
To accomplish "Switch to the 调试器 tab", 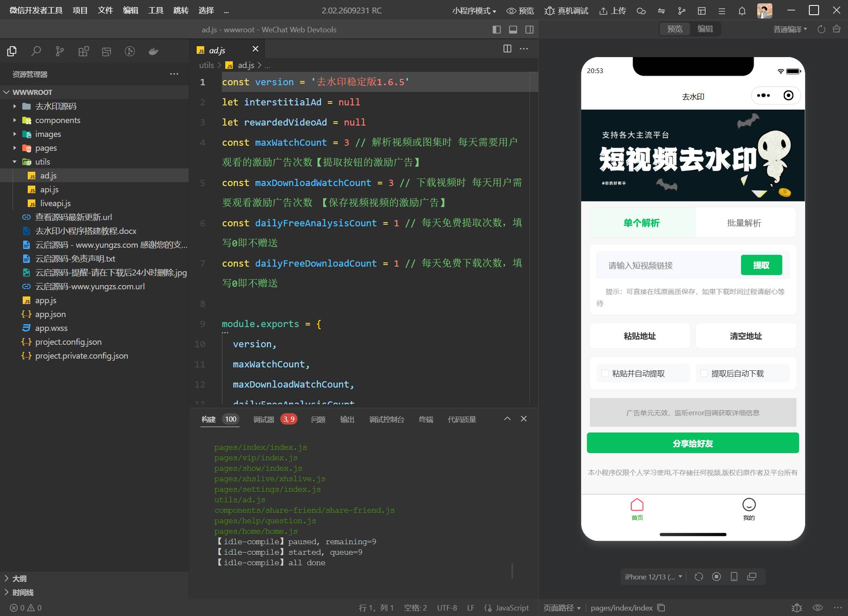I will 263,419.
